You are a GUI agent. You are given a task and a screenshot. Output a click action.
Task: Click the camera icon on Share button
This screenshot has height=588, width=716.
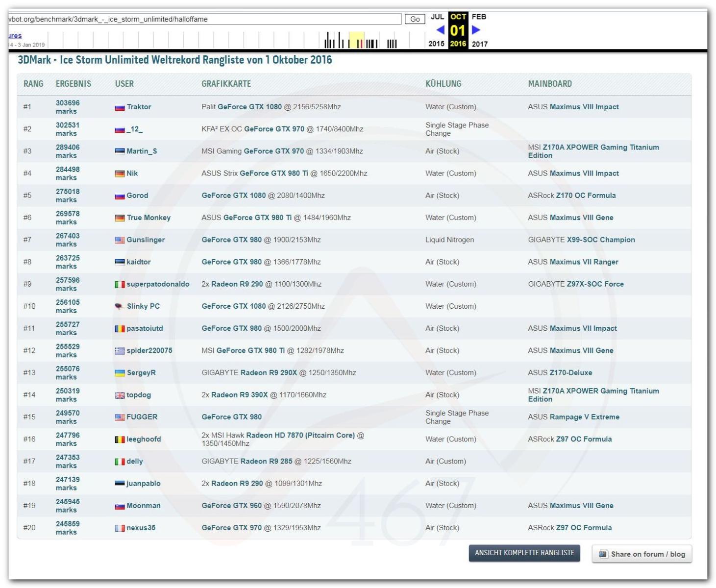603,554
